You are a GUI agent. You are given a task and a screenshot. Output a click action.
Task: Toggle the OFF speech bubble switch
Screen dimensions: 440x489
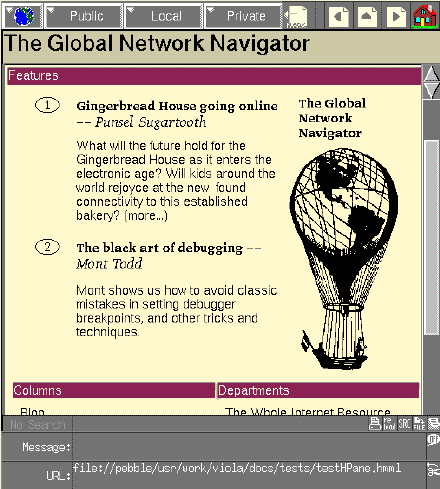click(433, 440)
